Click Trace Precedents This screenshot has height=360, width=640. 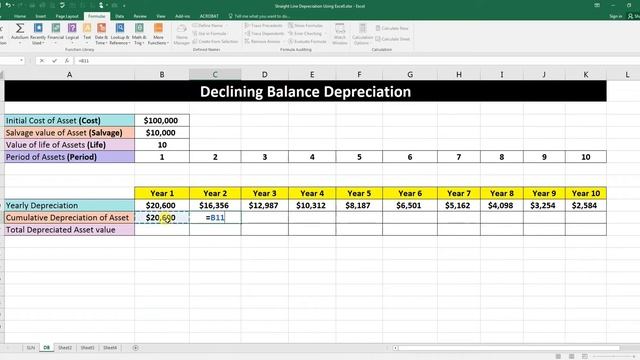(x=264, y=25)
